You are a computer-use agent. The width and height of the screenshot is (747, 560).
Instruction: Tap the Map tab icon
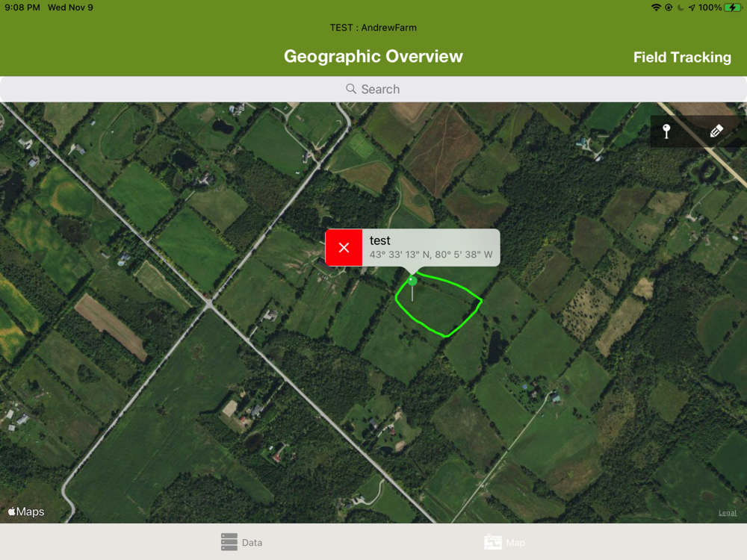click(492, 542)
